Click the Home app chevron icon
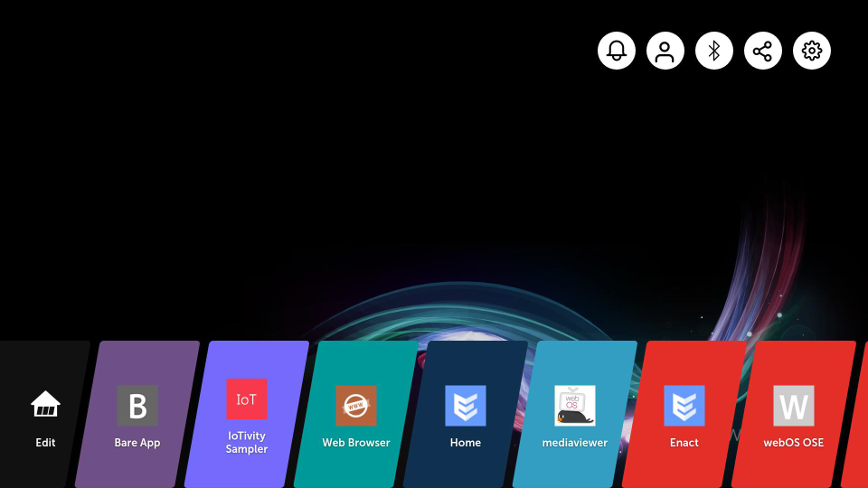Viewport: 868px width, 488px height. (466, 406)
